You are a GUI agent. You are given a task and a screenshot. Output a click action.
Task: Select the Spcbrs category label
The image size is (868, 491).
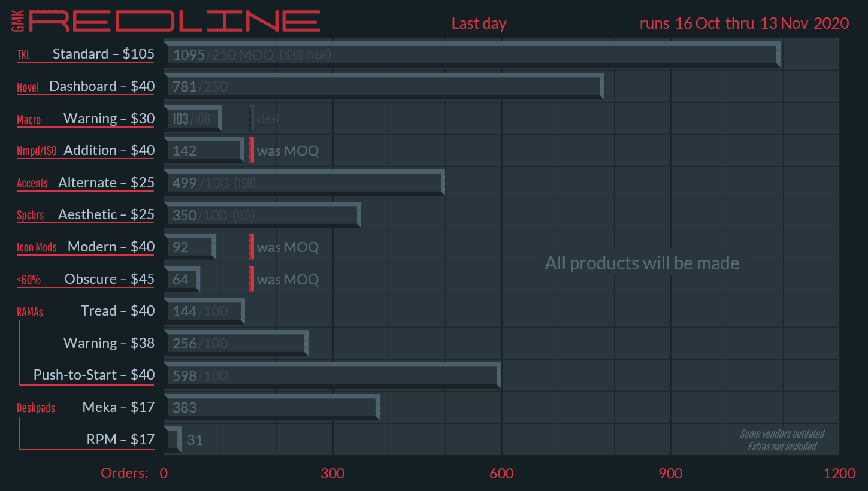(31, 215)
